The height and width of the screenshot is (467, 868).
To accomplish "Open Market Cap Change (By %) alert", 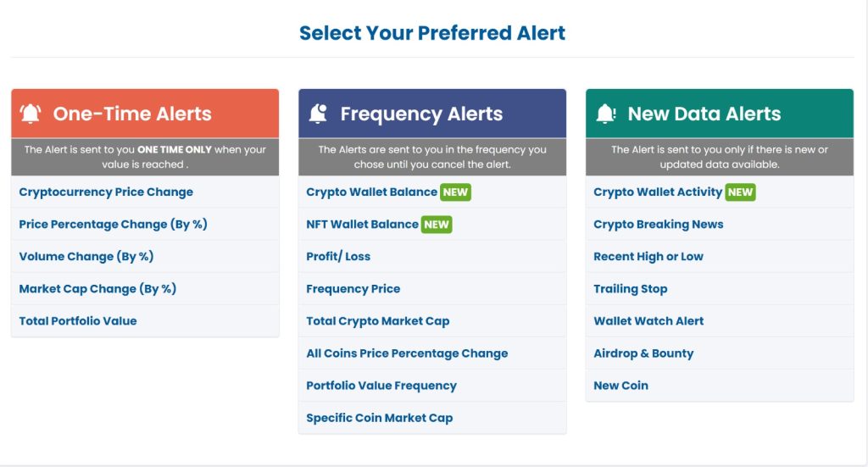I will [97, 288].
